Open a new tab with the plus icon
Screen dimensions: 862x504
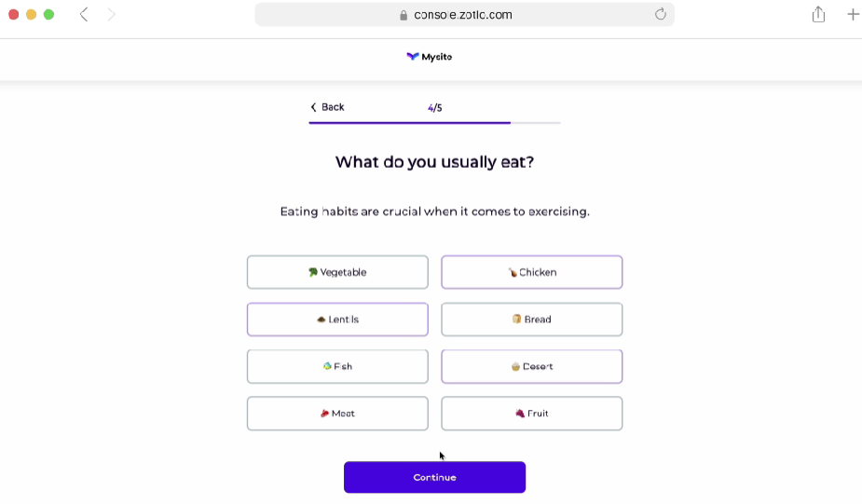click(853, 14)
